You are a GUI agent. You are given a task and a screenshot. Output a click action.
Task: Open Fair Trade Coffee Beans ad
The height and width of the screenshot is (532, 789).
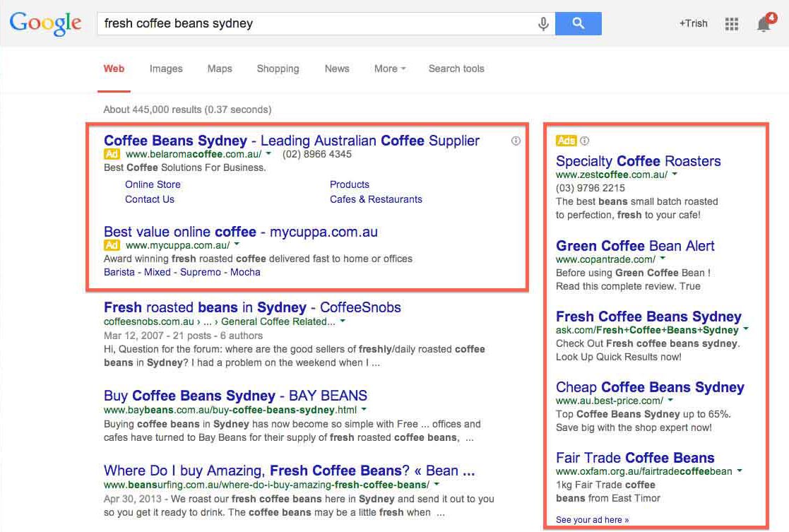(635, 458)
